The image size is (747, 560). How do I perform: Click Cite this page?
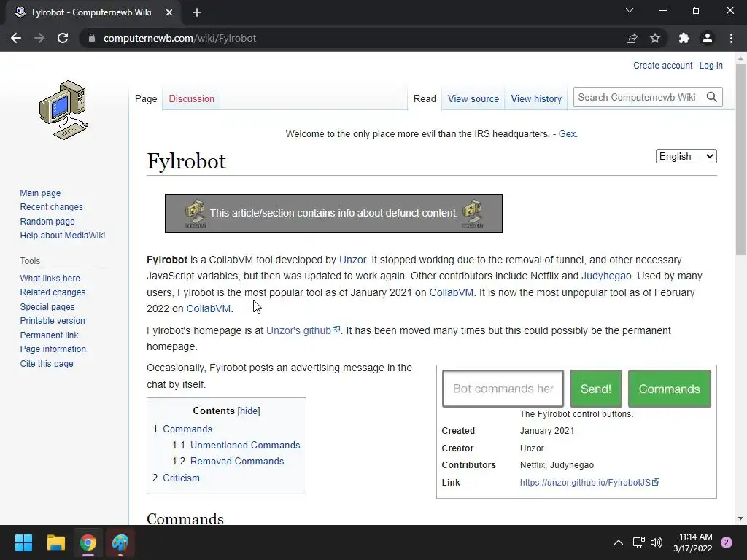pyautogui.click(x=47, y=363)
